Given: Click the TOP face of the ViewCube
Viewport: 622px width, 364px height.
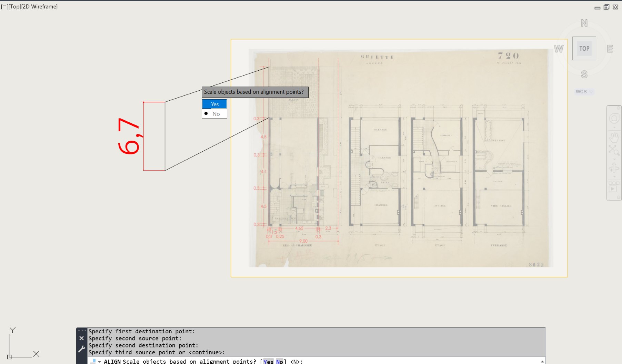Looking at the screenshot, I should pyautogui.click(x=584, y=49).
